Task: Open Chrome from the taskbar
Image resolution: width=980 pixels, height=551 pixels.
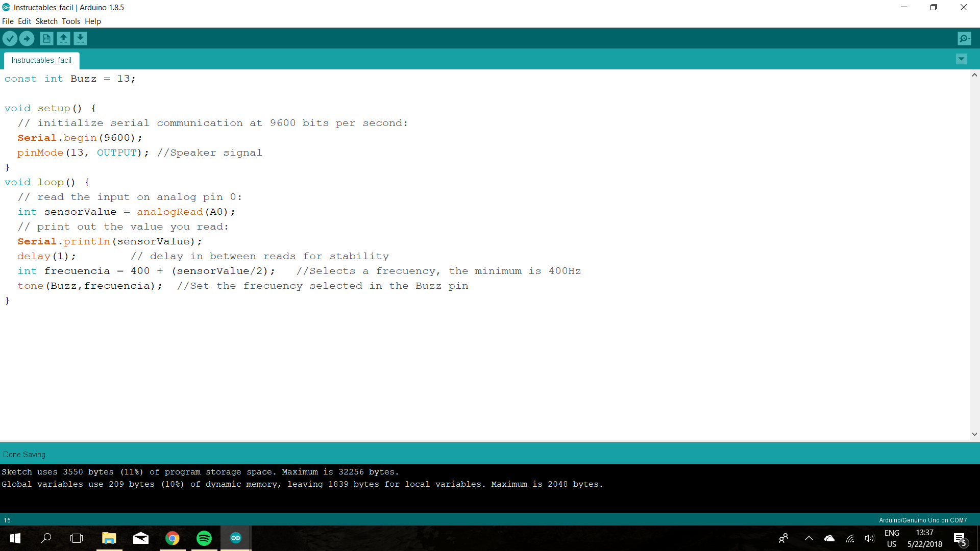Action: pyautogui.click(x=173, y=538)
